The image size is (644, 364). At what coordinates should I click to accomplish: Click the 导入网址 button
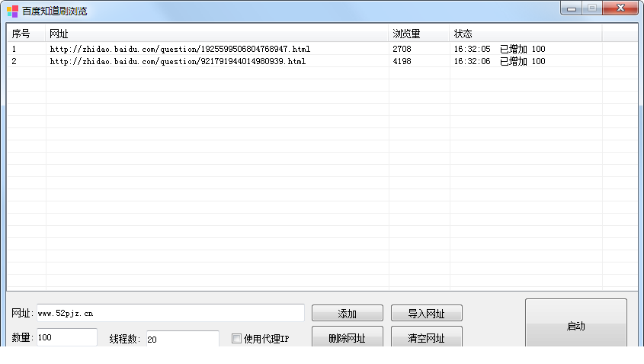click(426, 314)
